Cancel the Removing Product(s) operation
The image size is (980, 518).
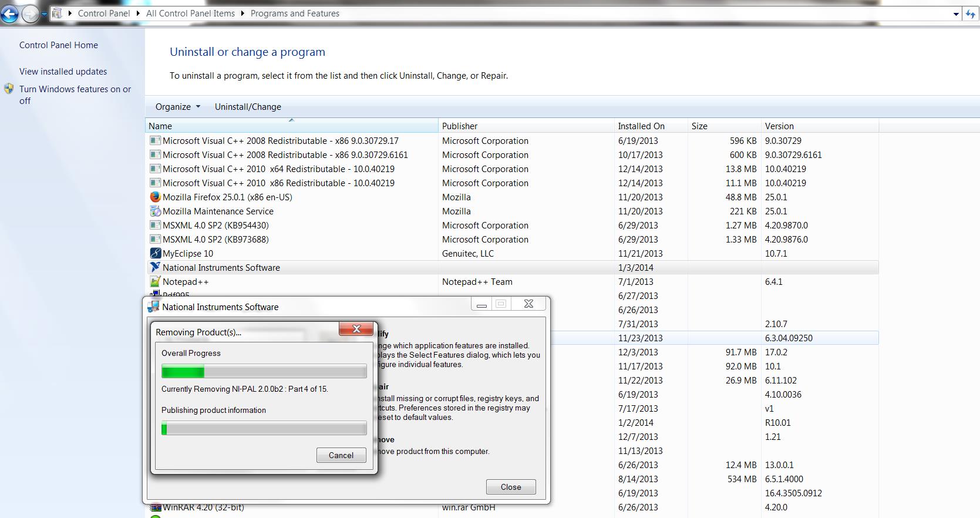(341, 455)
